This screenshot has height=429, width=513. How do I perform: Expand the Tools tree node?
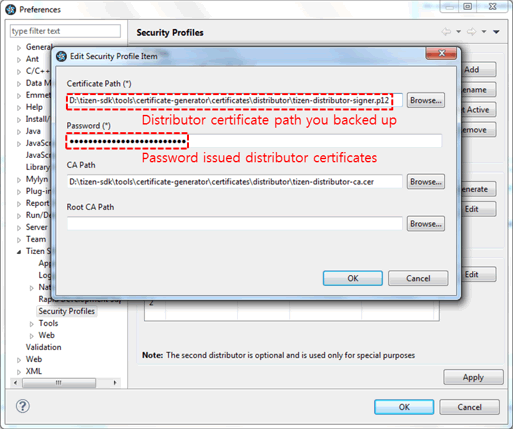(32, 324)
